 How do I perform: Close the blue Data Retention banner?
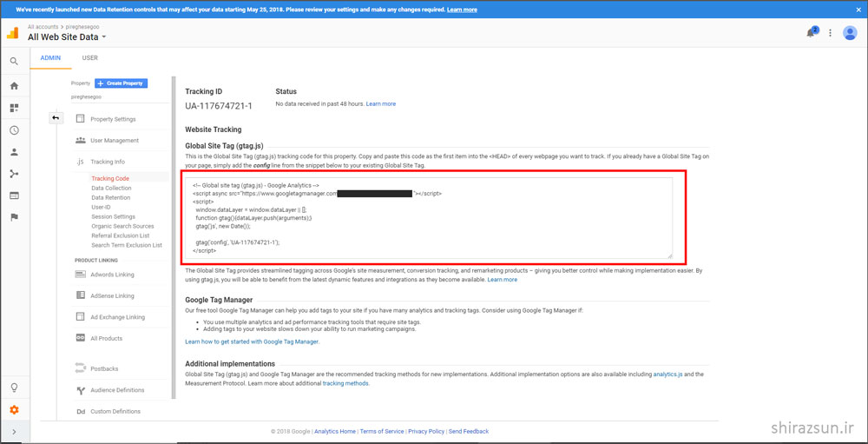858,10
